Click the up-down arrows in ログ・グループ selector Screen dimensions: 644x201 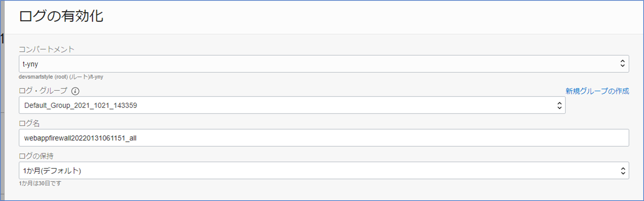[559, 105]
